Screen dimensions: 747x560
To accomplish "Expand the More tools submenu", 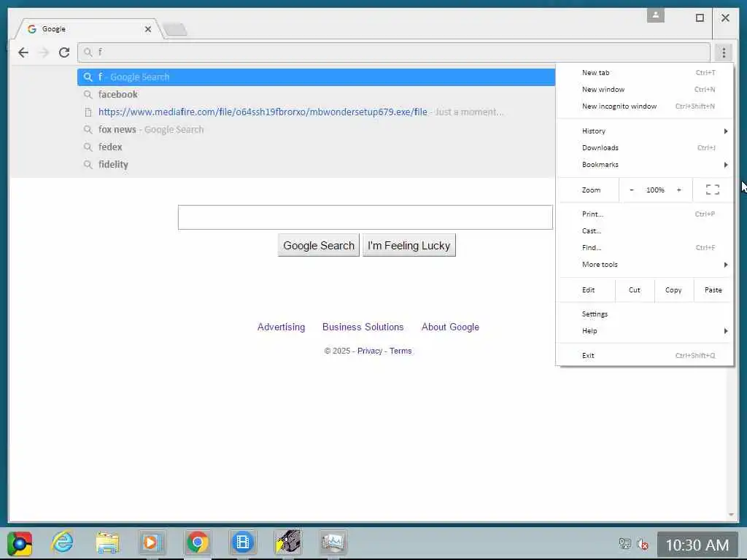I will pos(645,265).
